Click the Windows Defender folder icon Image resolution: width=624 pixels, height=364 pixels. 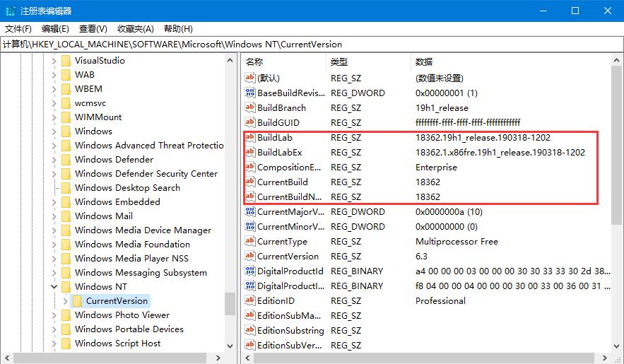coord(66,160)
